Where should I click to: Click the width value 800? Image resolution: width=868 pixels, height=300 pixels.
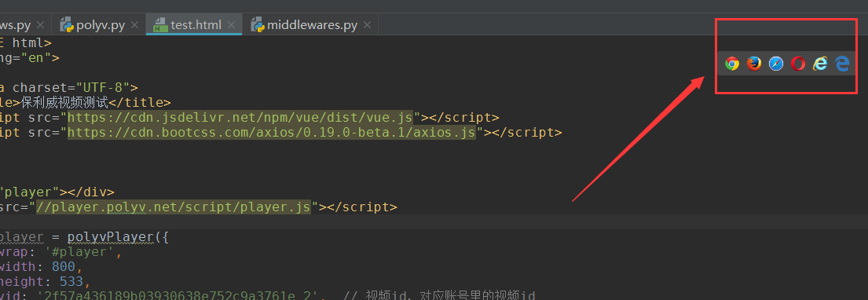[x=64, y=267]
